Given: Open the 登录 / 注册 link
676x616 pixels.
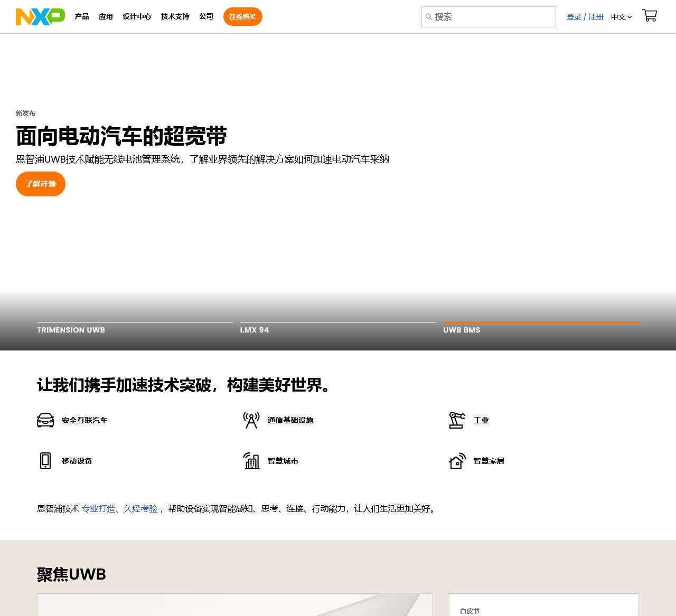Looking at the screenshot, I should [x=585, y=17].
